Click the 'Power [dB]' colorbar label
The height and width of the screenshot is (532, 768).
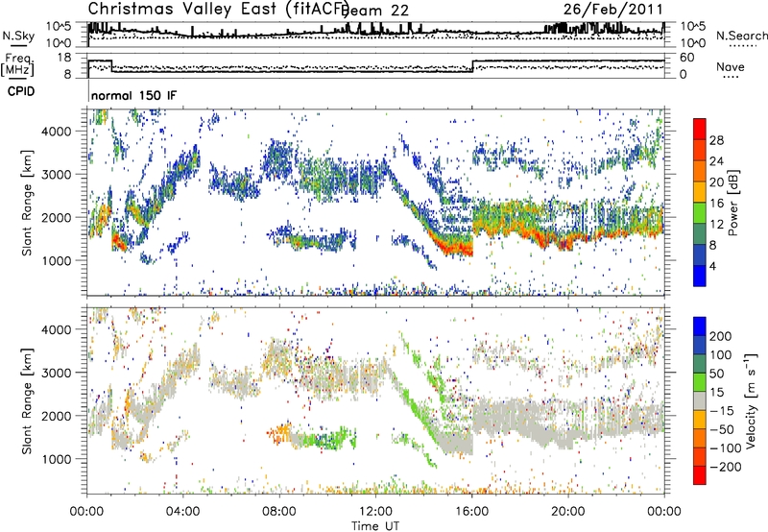[x=733, y=203]
